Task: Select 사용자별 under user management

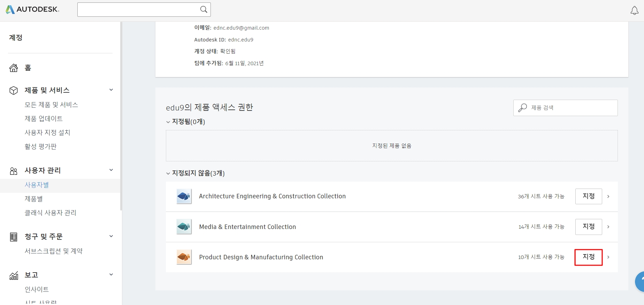Action: (x=37, y=185)
